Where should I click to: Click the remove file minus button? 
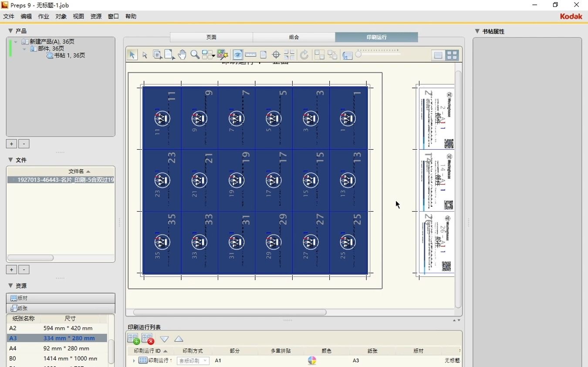pyautogui.click(x=24, y=269)
